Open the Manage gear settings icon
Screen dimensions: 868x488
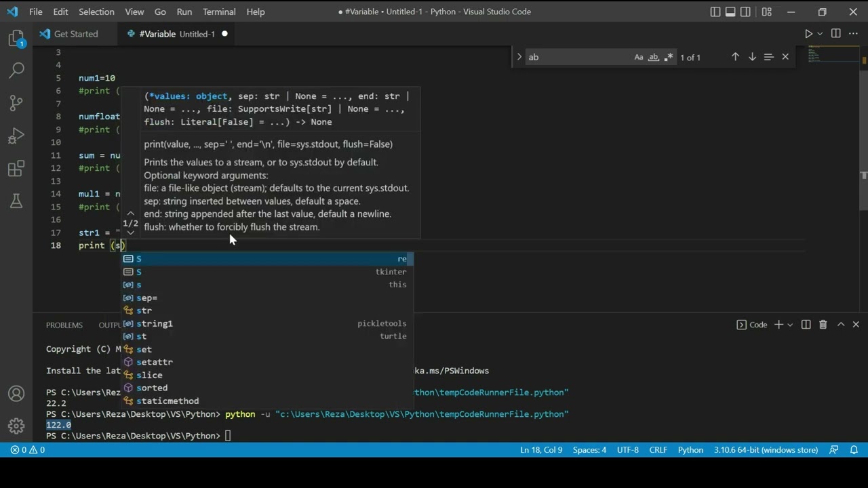click(x=16, y=426)
